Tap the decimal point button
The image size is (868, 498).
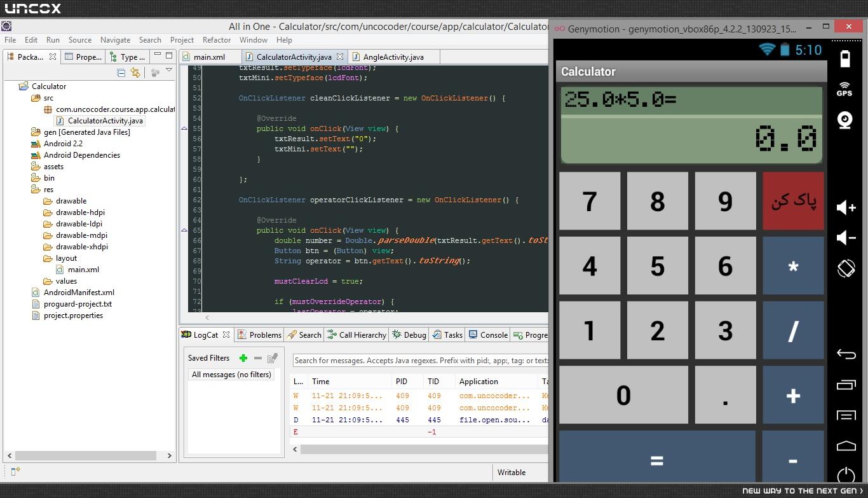[725, 395]
